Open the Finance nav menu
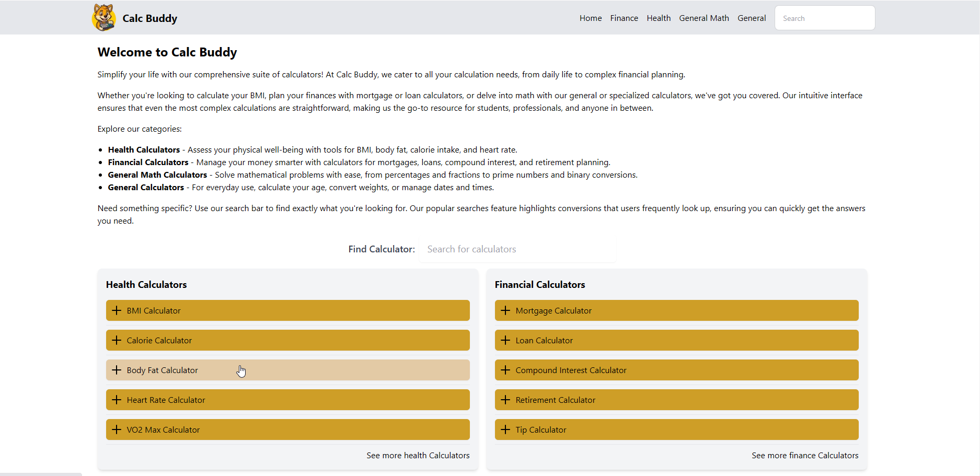Viewport: 980px width, 476px height. pyautogui.click(x=624, y=18)
